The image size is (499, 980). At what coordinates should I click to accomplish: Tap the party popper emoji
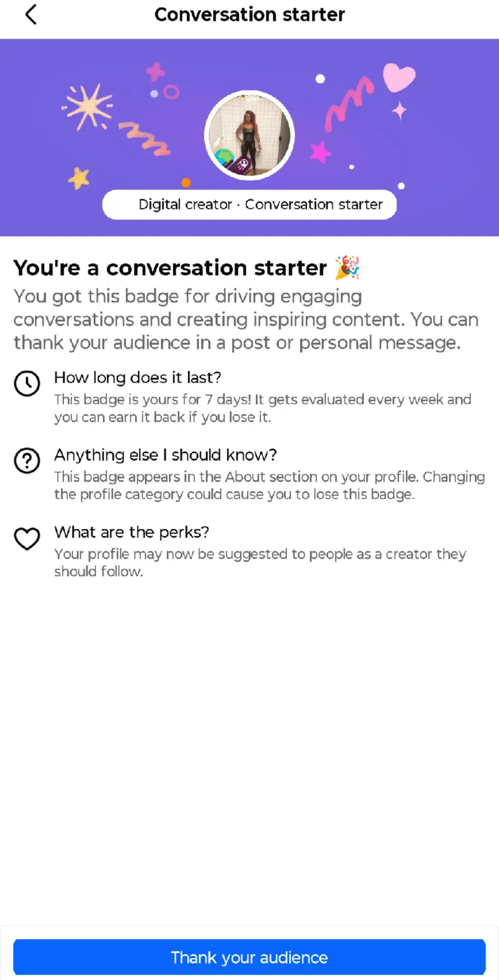coord(347,267)
